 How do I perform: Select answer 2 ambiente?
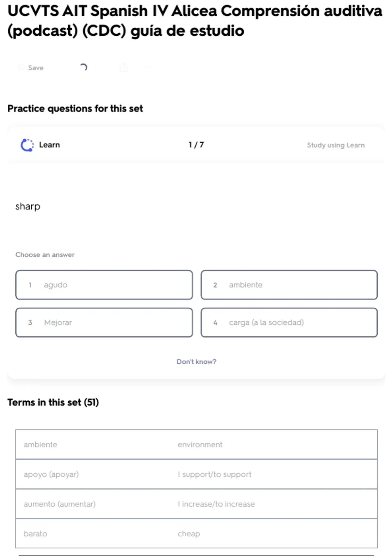click(289, 285)
